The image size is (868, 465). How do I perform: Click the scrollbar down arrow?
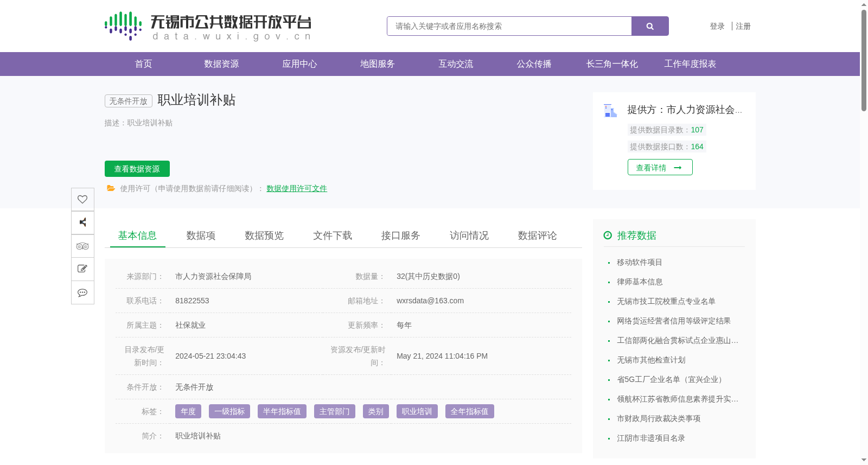click(864, 461)
